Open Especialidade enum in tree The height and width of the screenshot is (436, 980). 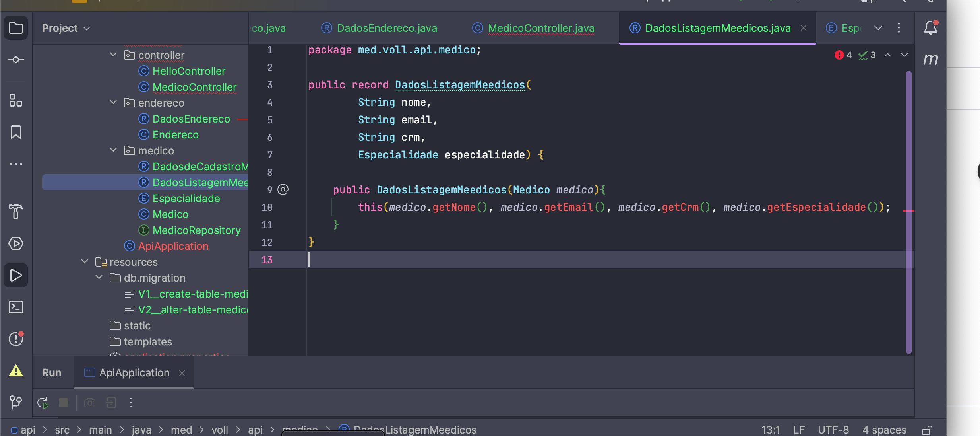pos(186,198)
